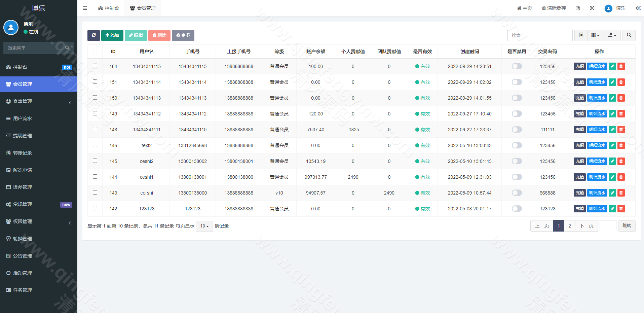Click inside the search input field
This screenshot has width=644, height=313.
[x=540, y=35]
